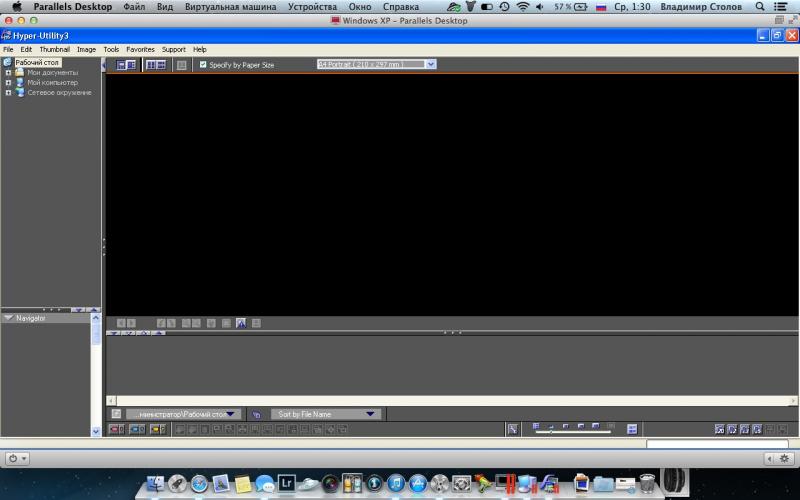Open the Thumbnail menu
Viewport: 800px width, 500px height.
tap(55, 49)
